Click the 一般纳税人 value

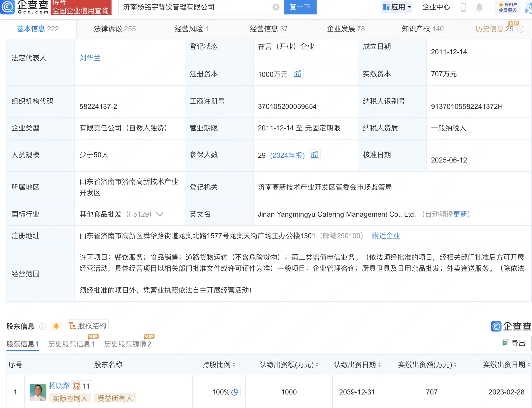[x=449, y=128]
